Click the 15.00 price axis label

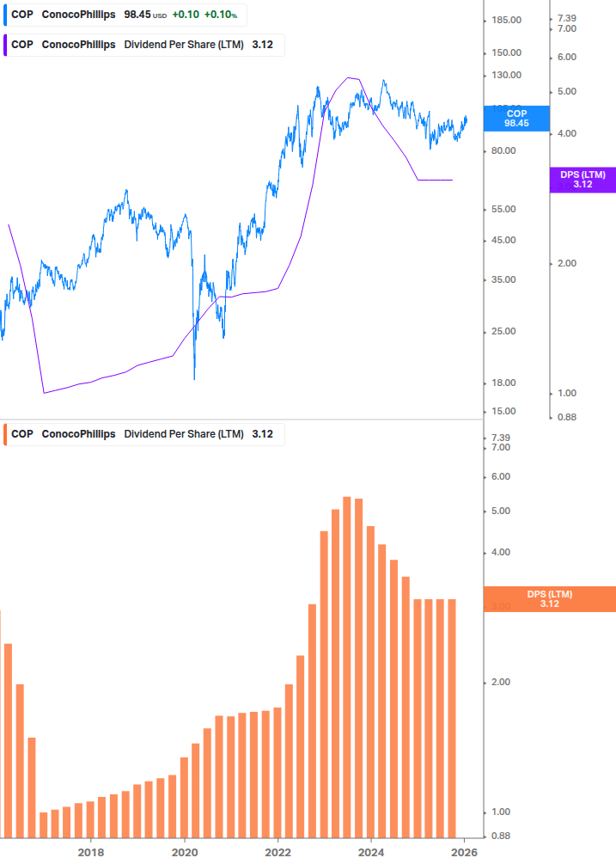(x=503, y=412)
